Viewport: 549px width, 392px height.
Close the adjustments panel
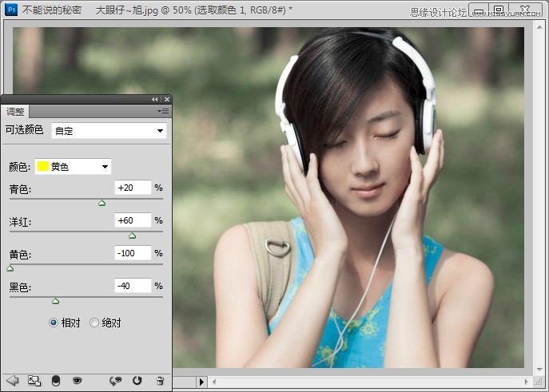167,99
